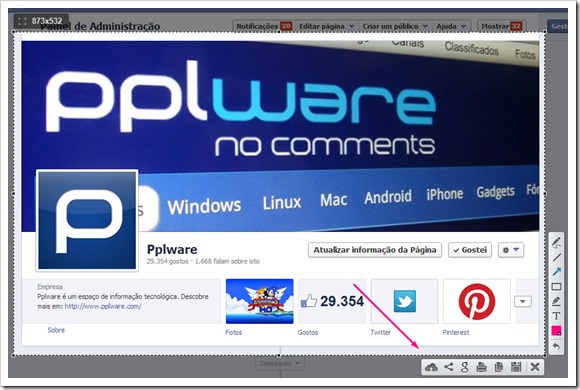
Task: Click the Gostos label link
Action: coord(308,332)
